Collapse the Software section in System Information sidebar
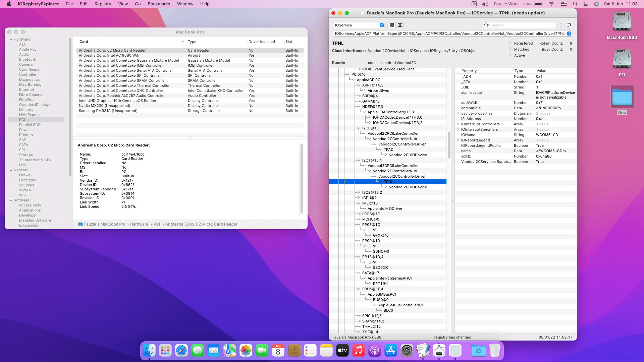The height and width of the screenshot is (362, 644). point(11,200)
